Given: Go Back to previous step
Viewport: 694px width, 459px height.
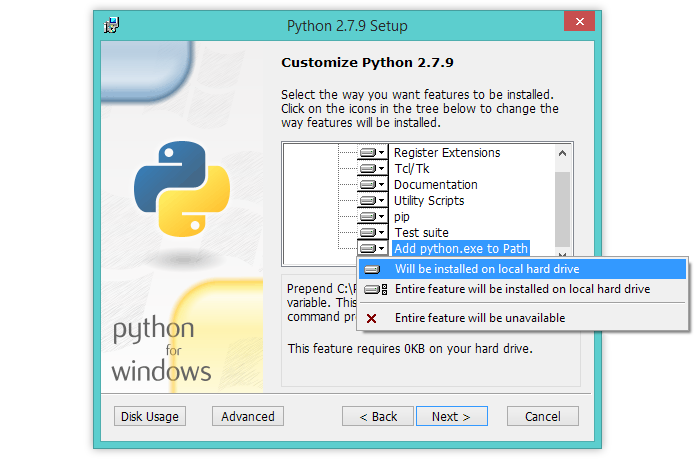Looking at the screenshot, I should [x=378, y=417].
